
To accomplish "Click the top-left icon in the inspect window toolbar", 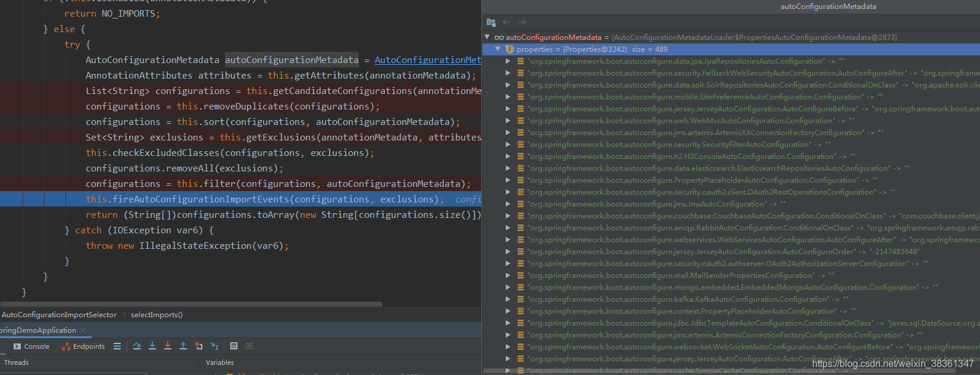I will [491, 22].
